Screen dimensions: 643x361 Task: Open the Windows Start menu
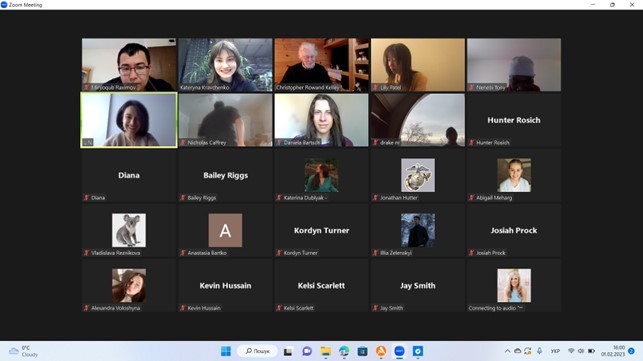click(x=226, y=351)
